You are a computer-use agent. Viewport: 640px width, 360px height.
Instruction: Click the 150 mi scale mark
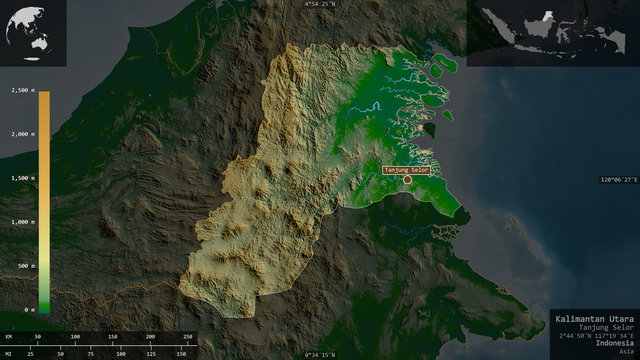click(181, 354)
